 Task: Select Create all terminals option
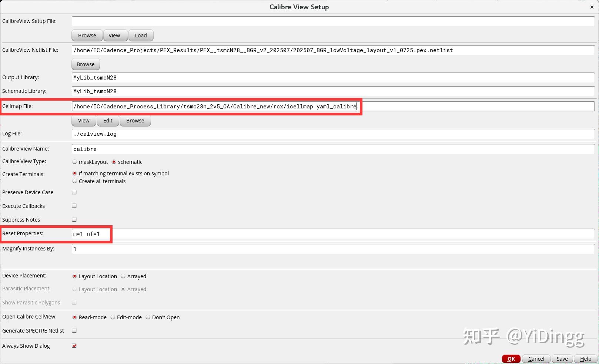click(75, 181)
